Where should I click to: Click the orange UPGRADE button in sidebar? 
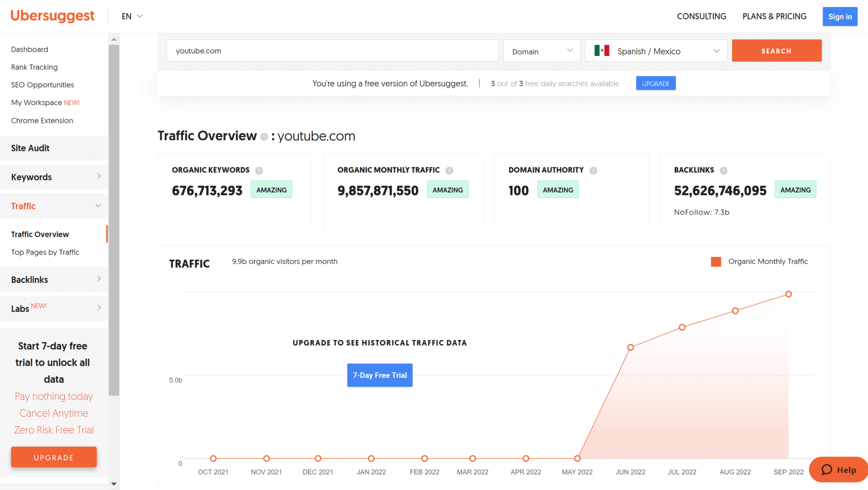coord(54,457)
